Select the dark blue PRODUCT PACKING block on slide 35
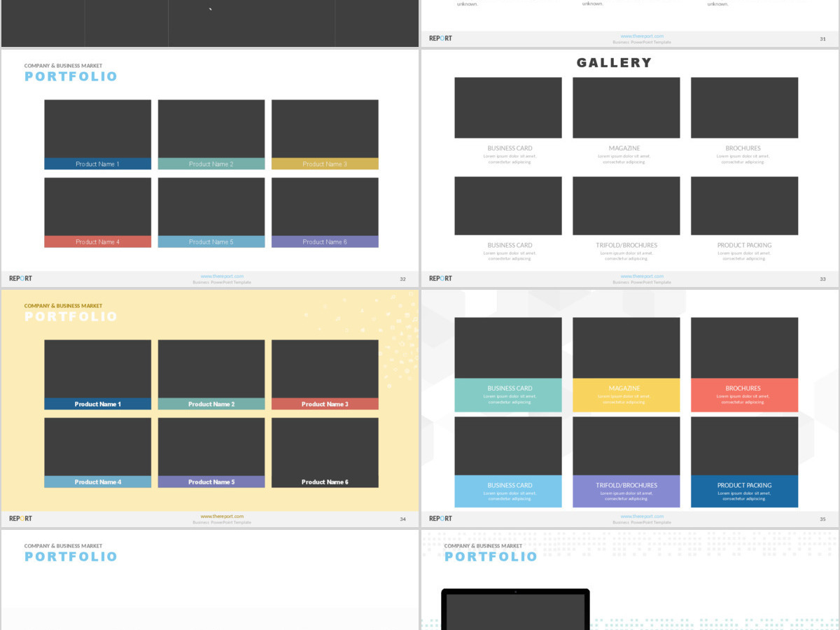 (744, 491)
